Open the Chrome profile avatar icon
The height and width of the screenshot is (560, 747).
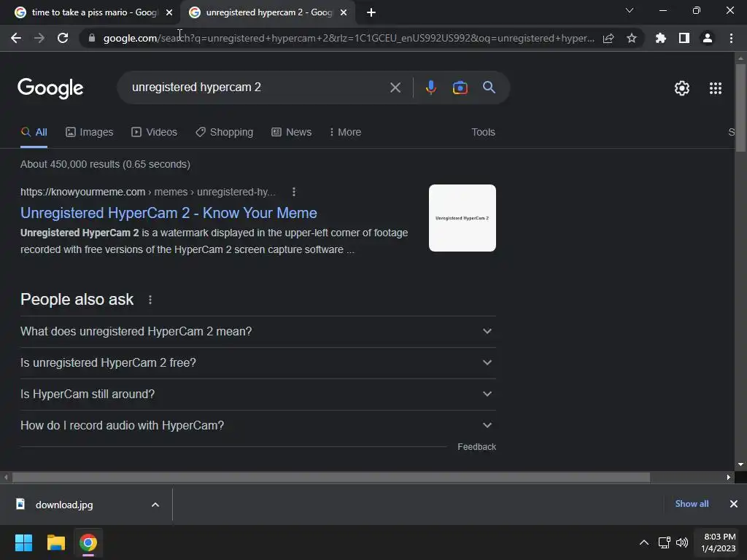point(708,38)
